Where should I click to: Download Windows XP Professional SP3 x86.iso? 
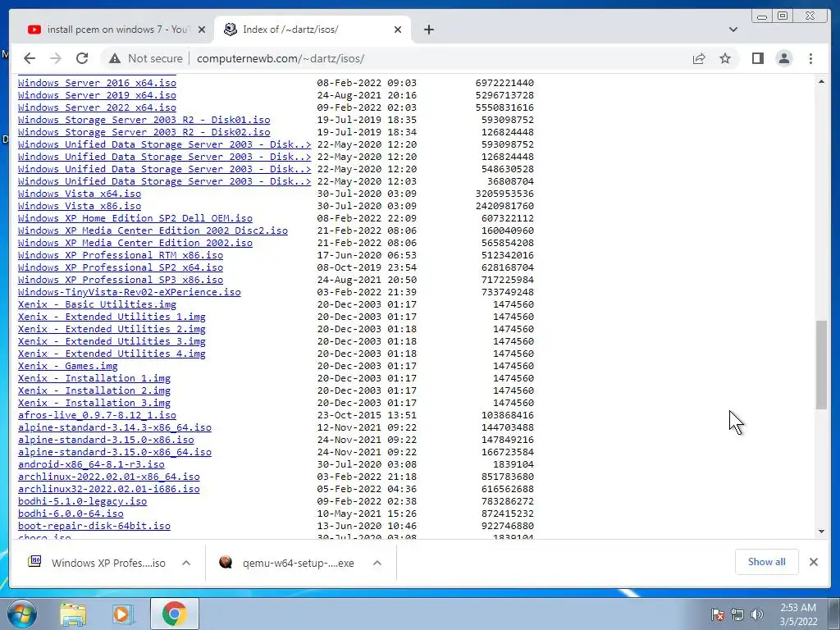[x=121, y=280]
